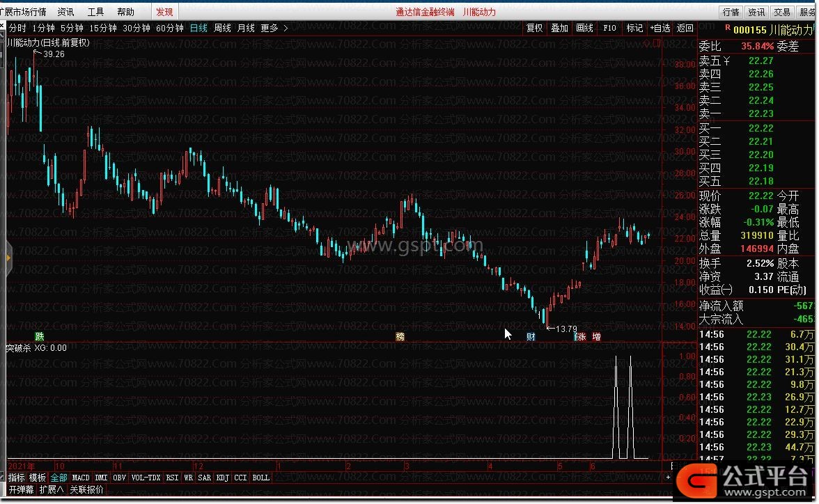Switch the indicator to DMI

pos(102,478)
